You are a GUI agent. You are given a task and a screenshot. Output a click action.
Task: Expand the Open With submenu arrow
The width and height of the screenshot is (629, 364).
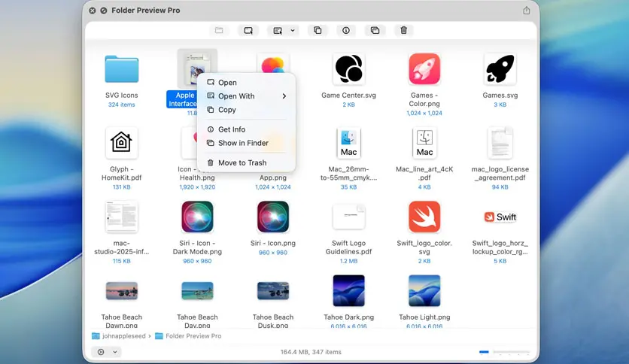(284, 96)
